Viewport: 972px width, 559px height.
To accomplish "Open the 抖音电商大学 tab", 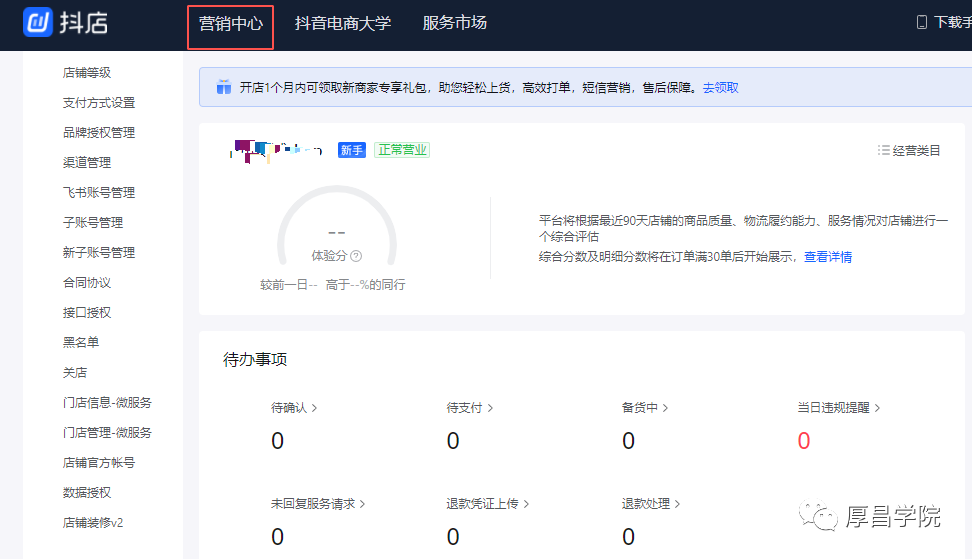I will click(343, 24).
